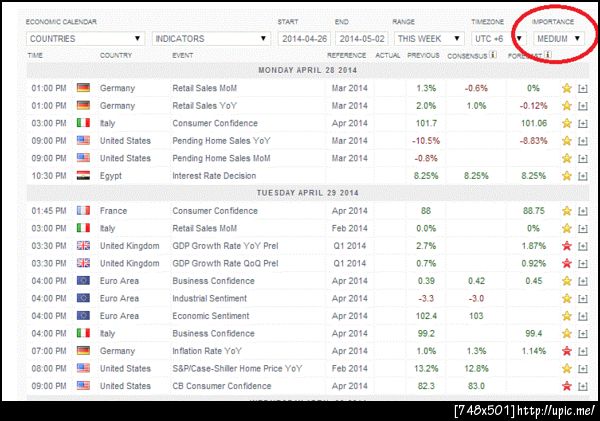Click the Egypt flag icon
Viewport: 600px width, 421px height.
pyautogui.click(x=83, y=176)
